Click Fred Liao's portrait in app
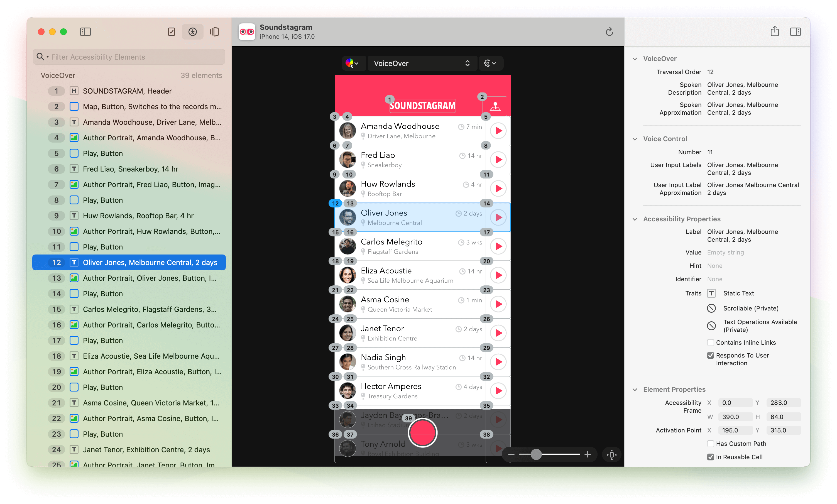837x504 pixels. [x=347, y=160]
